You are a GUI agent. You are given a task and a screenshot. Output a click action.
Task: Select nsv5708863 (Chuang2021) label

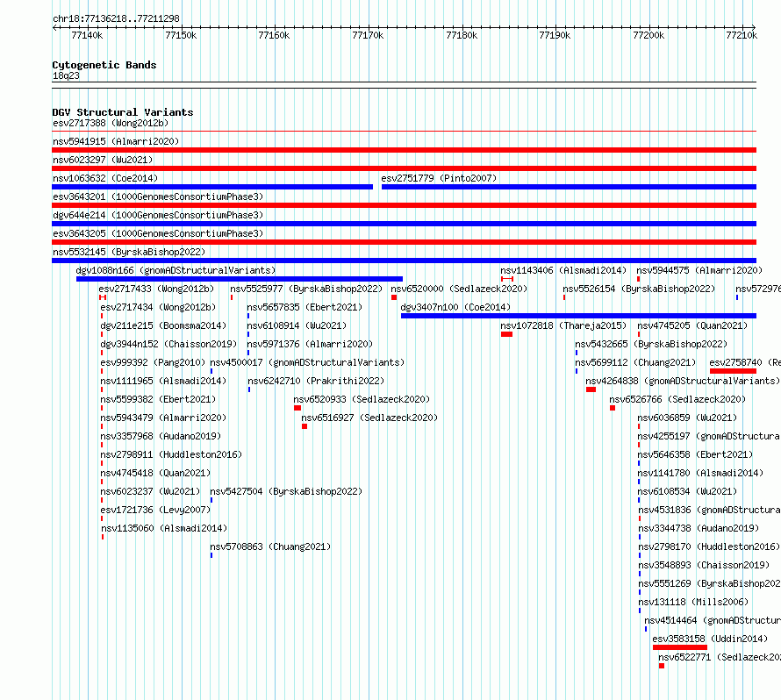[270, 546]
